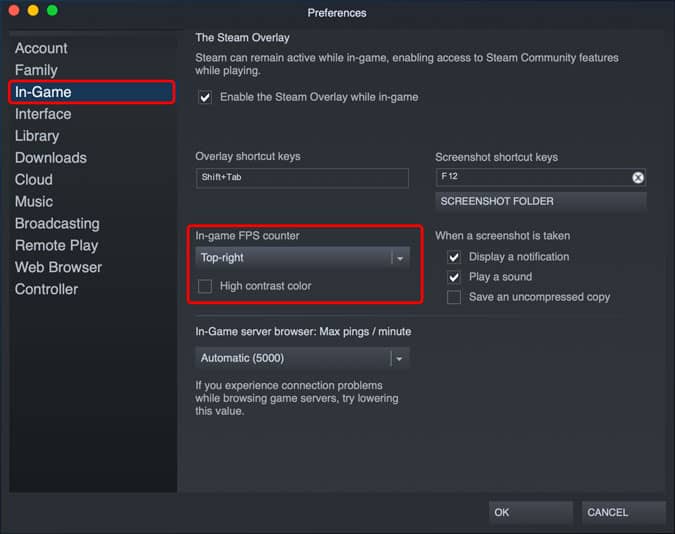The width and height of the screenshot is (675, 534).
Task: Open the Music preferences section
Action: point(34,202)
